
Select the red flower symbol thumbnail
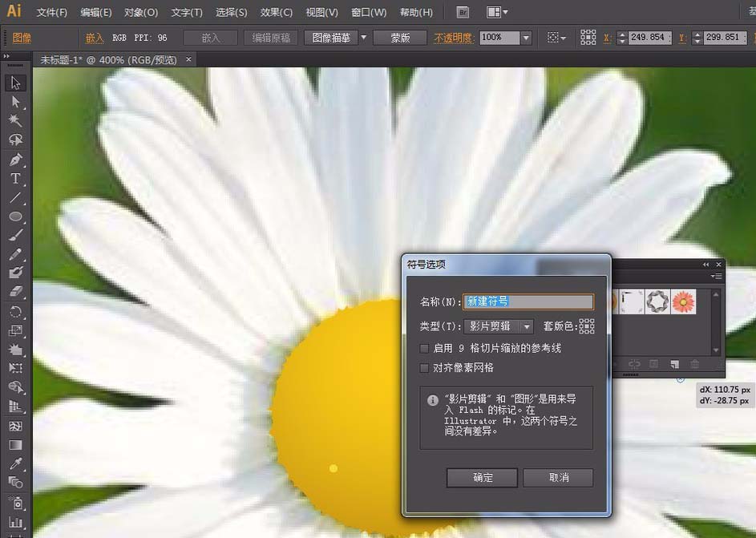684,301
